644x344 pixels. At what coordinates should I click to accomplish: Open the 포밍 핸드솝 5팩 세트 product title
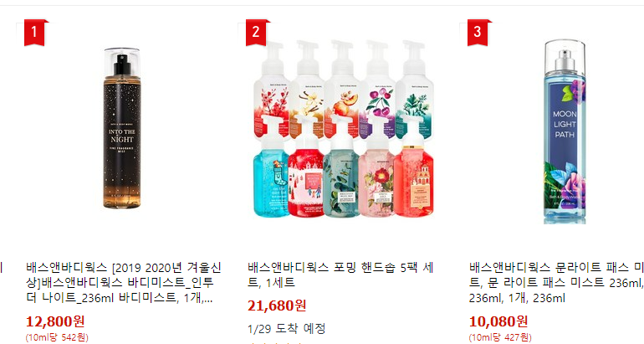point(340,275)
